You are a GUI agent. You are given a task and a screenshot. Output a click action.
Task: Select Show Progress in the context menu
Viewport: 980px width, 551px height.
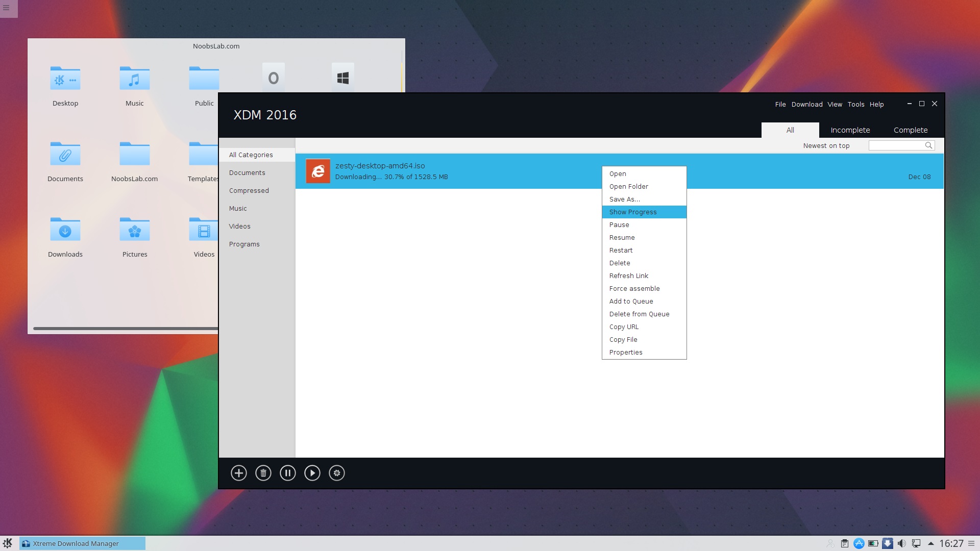[x=644, y=212]
